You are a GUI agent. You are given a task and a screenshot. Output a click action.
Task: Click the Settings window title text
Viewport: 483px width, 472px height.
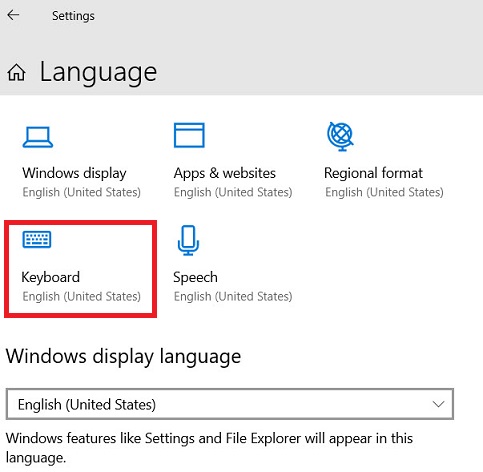coord(73,16)
